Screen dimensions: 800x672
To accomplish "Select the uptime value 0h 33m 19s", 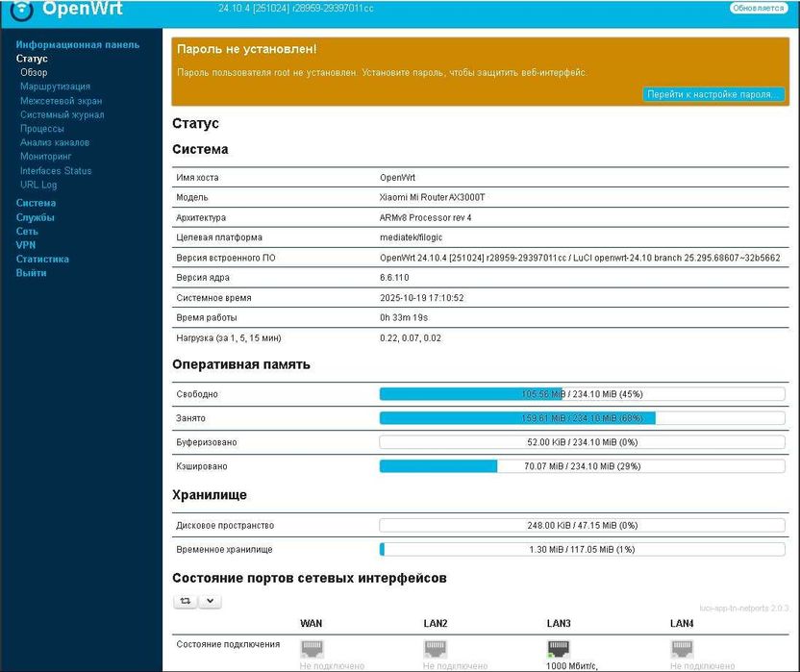I will click(x=404, y=318).
